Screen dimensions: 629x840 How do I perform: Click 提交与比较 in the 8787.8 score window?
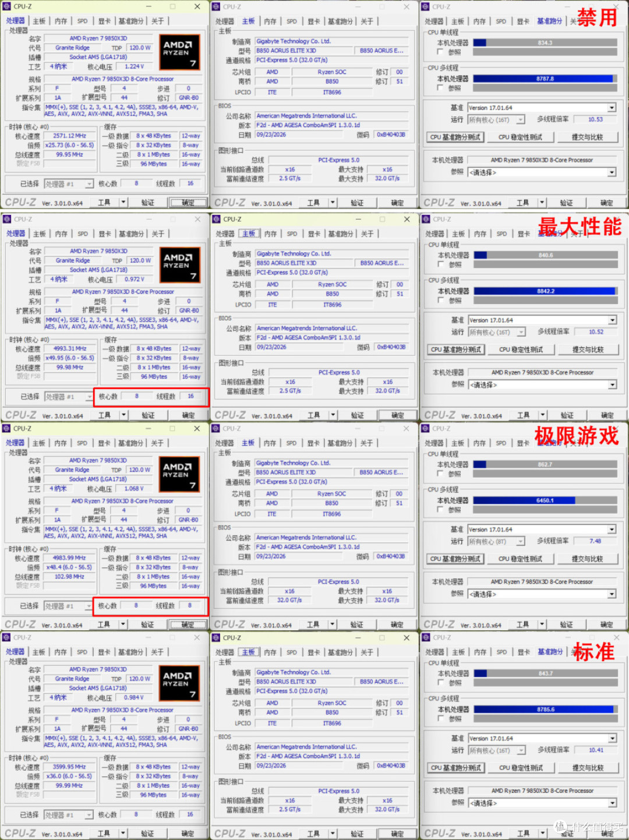(x=587, y=137)
